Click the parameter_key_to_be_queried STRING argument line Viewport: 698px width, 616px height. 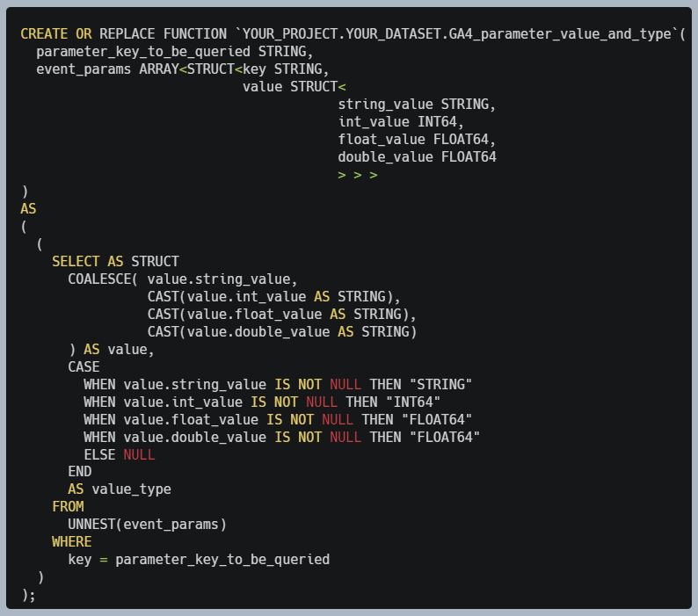[x=174, y=52]
